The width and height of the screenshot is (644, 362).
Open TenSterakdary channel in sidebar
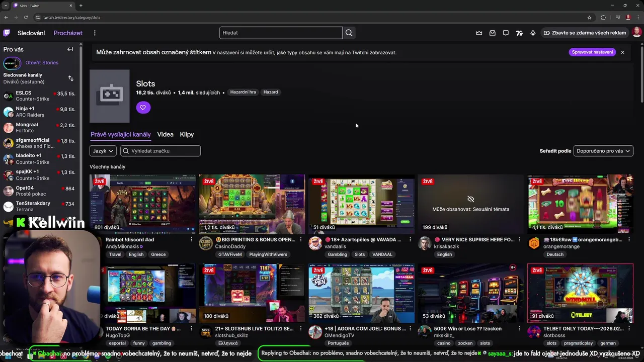tap(39, 206)
